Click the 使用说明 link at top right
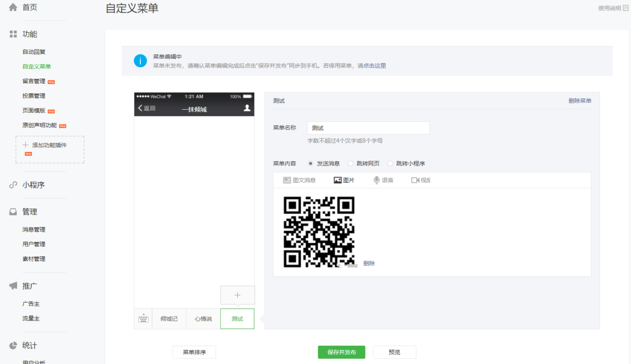Screen dimensions: 631x364 (609, 8)
